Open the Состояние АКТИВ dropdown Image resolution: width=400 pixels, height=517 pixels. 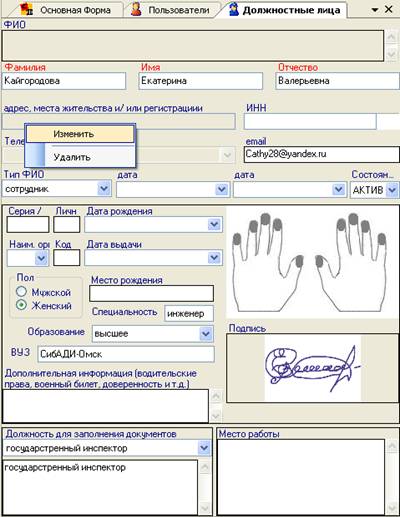tap(392, 190)
